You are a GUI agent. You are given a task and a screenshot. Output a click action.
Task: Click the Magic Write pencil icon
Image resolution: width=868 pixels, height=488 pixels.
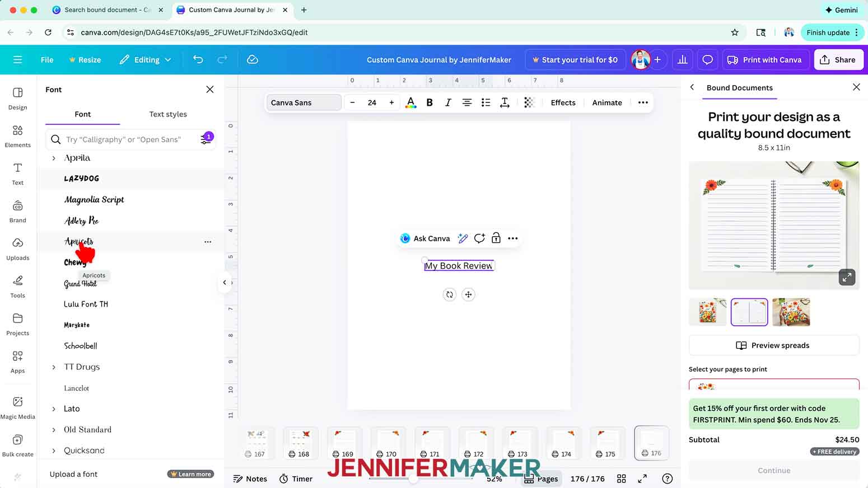point(463,238)
